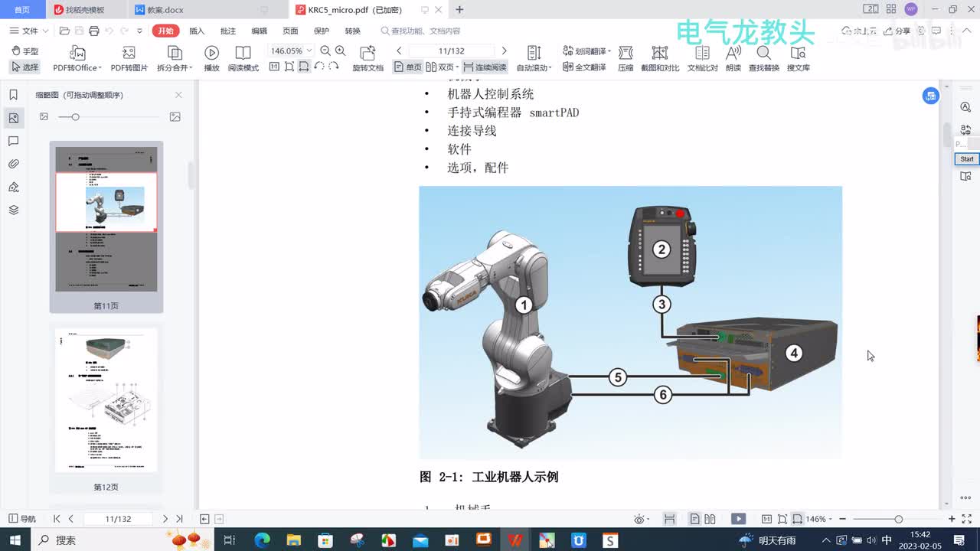Click the 查找功能、文档内容 search box
Viewport: 980px width, 551px height.
(421, 31)
